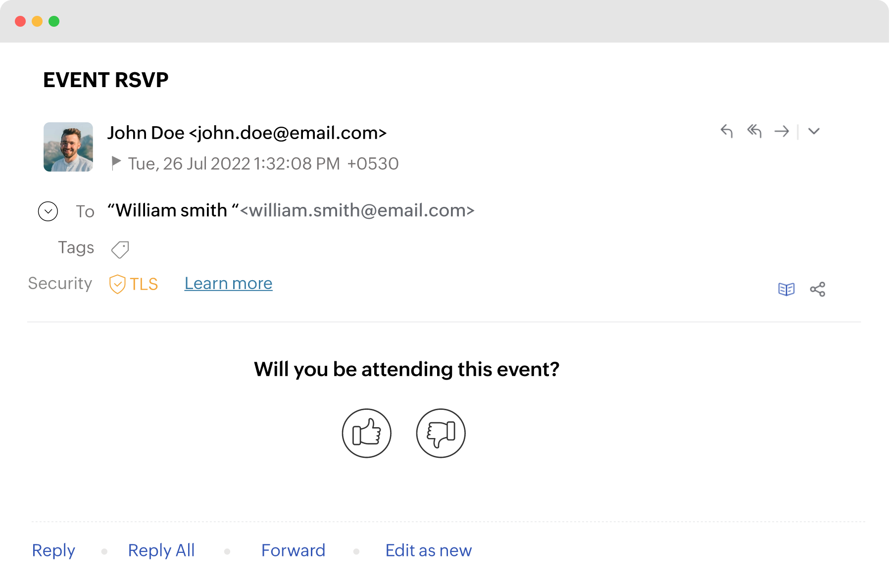Image resolution: width=890 pixels, height=588 pixels.
Task: Expand the recipient details circle chevron
Action: click(x=48, y=211)
